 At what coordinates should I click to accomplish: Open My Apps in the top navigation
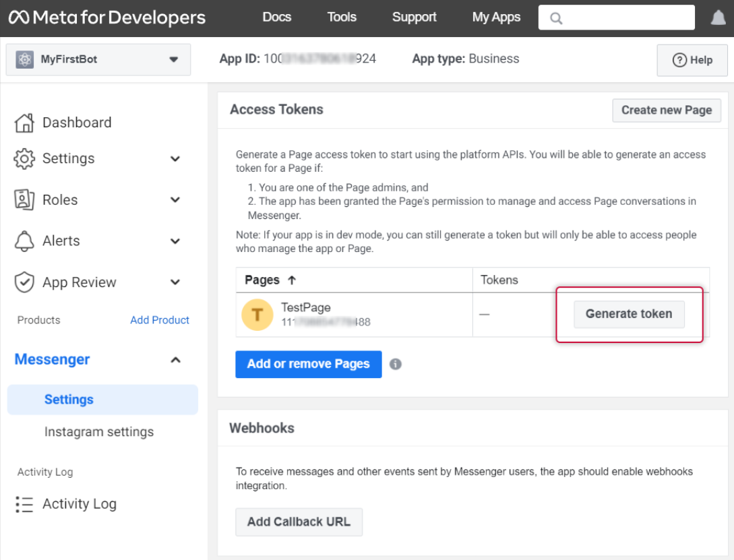tap(496, 18)
